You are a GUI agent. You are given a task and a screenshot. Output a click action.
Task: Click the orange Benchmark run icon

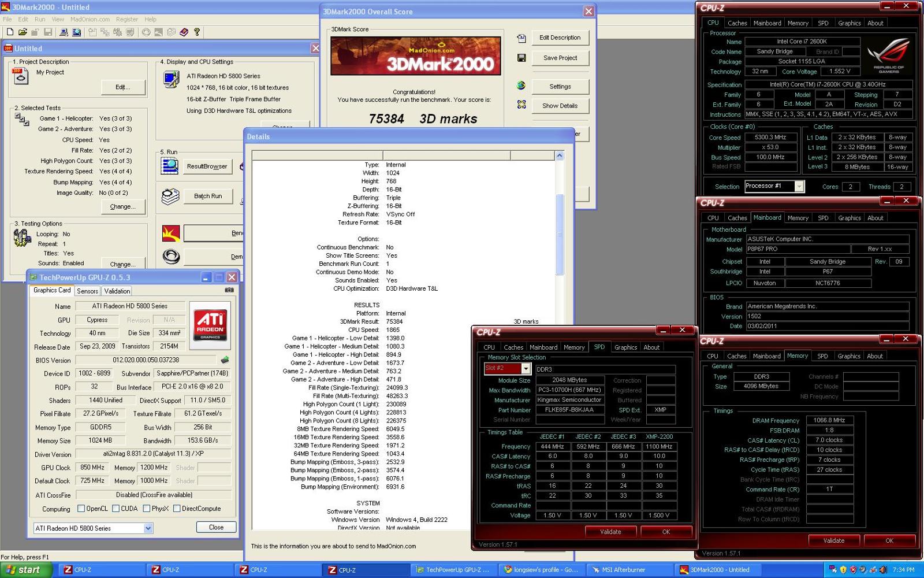171,233
